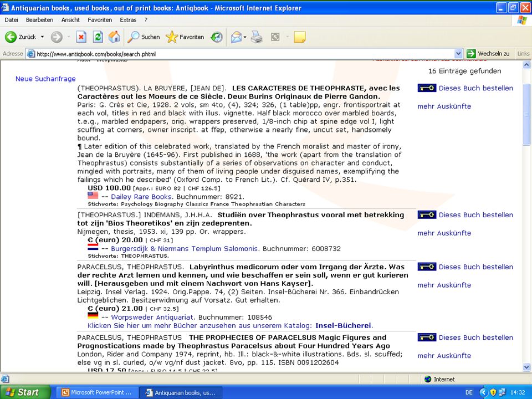Click the Dutch flag by Burgersdijk & Niermans

[93, 247]
